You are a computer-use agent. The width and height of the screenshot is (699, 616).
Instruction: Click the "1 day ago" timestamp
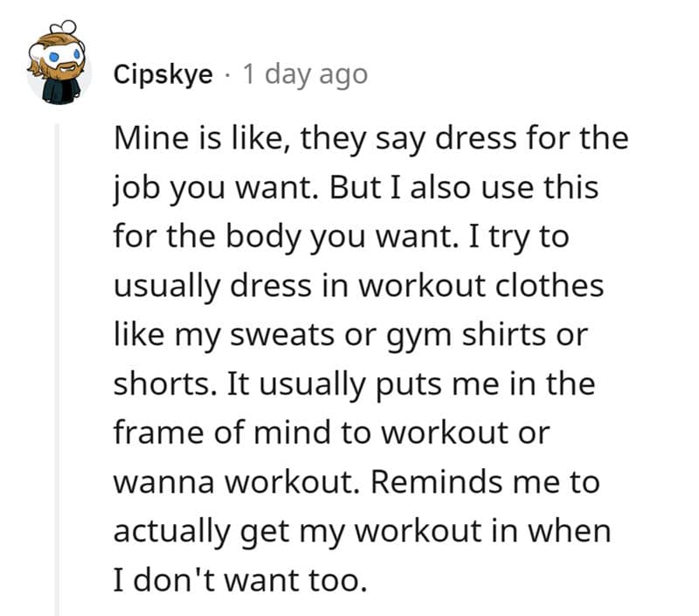pos(304,75)
